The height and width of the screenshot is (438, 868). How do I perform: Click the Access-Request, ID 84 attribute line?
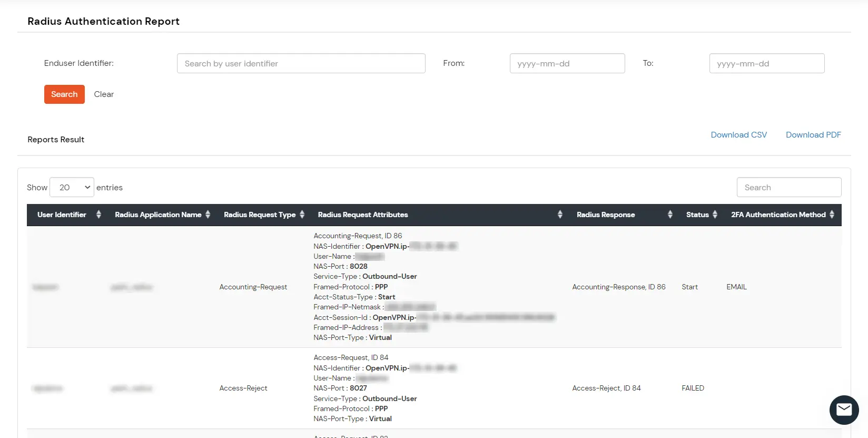pos(351,357)
